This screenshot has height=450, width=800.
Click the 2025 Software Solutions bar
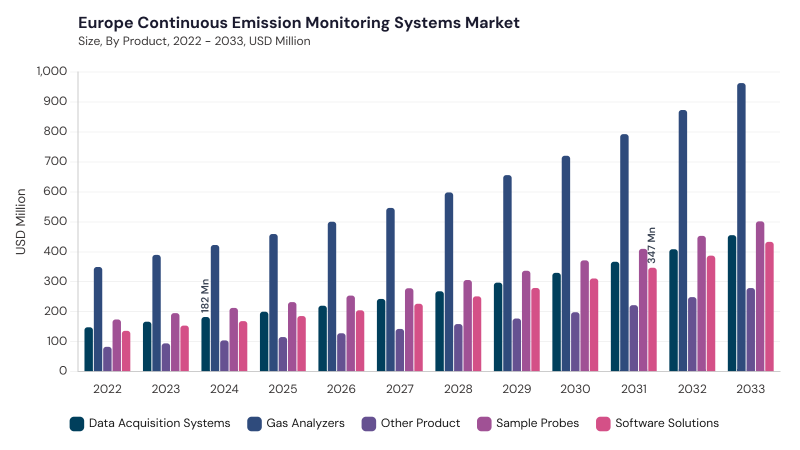pos(302,343)
